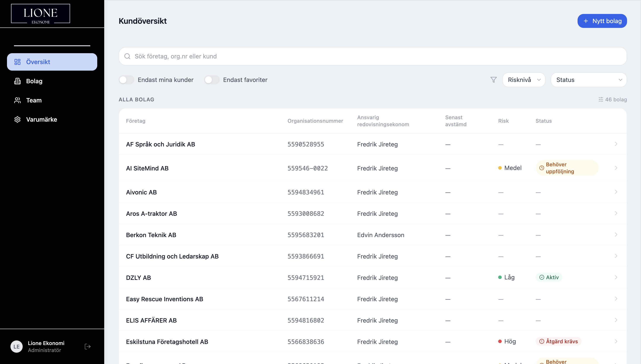Open the Berkon Teknik AB company row

pyautogui.click(x=151, y=235)
